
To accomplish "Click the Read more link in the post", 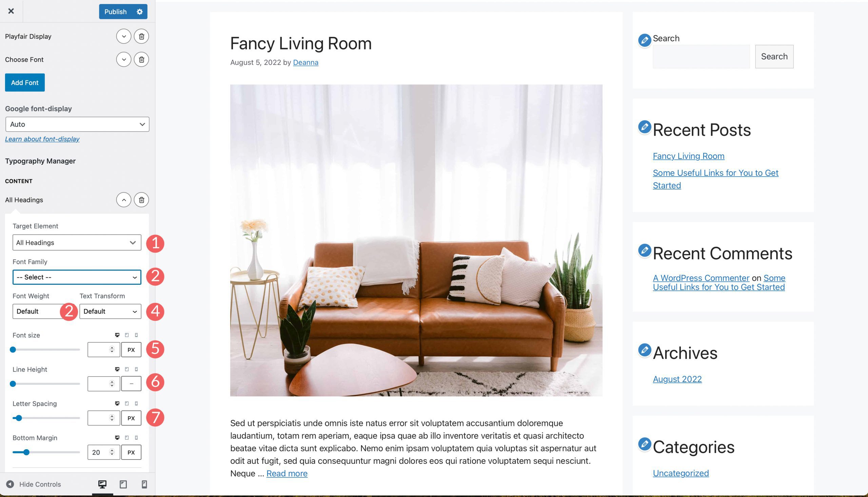I will click(287, 473).
